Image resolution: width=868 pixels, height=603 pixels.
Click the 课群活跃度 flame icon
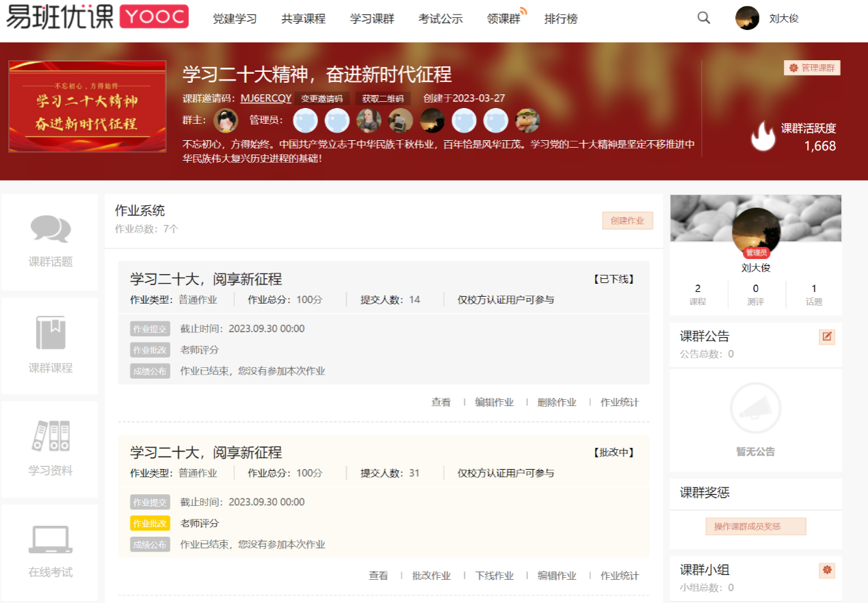click(763, 136)
